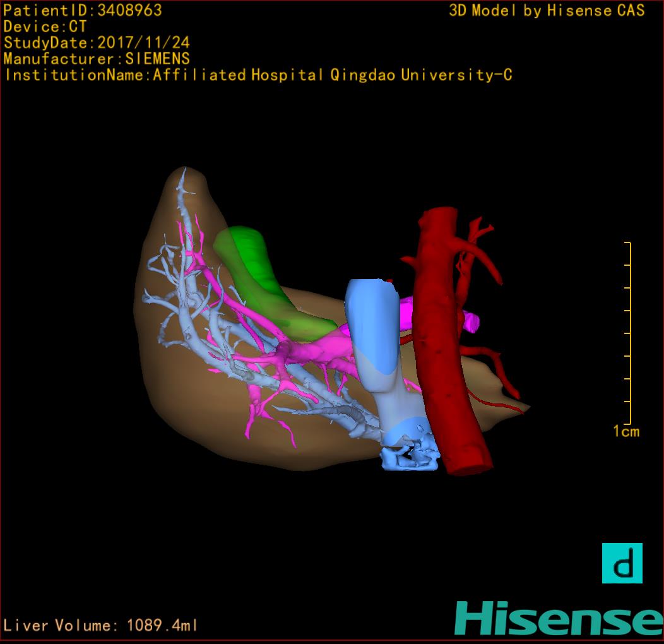Click the 1cm scale label
The image size is (664, 644).
626,432
